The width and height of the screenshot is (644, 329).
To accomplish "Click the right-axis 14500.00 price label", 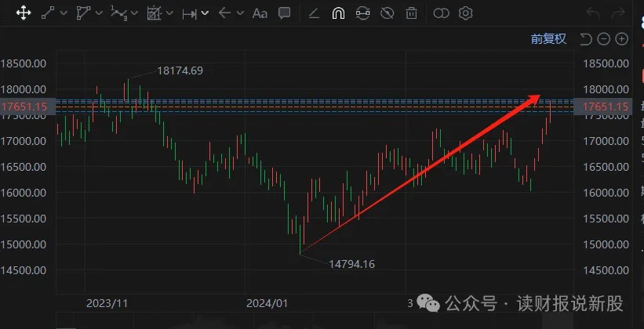I will pos(606,270).
